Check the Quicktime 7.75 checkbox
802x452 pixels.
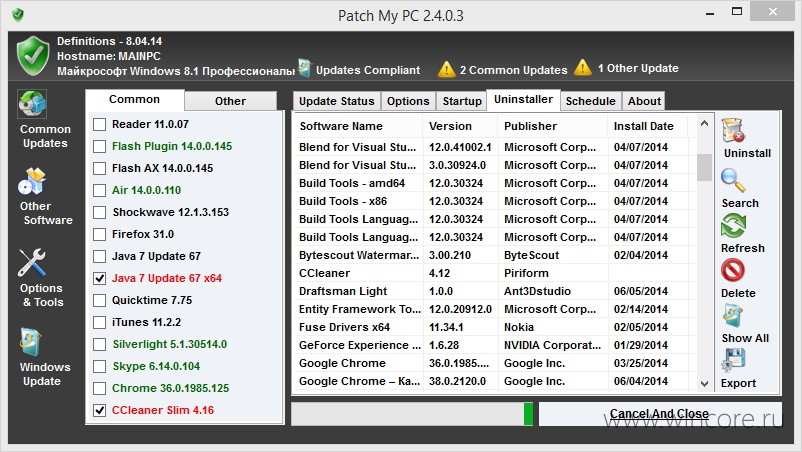point(100,300)
